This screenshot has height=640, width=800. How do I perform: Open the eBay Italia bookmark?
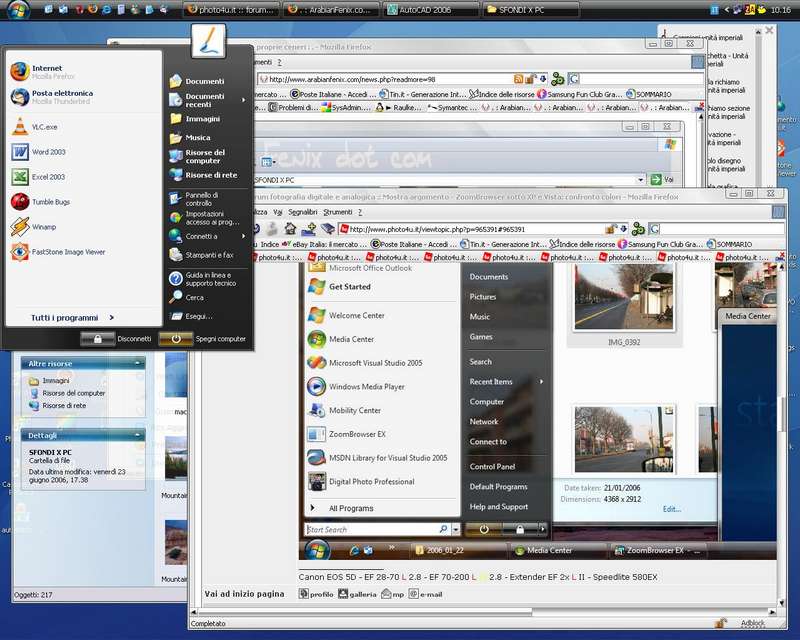(324, 244)
